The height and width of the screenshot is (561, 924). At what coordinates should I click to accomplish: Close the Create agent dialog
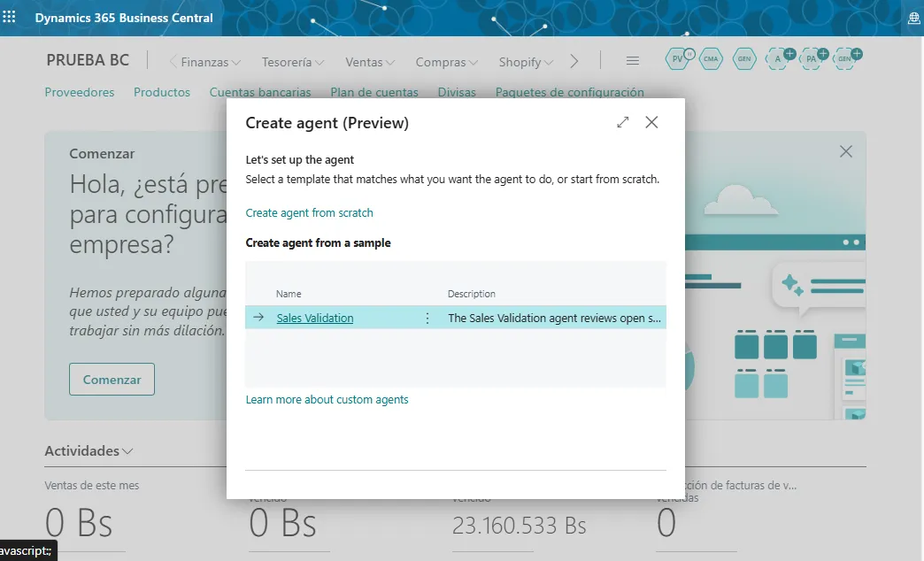(651, 123)
